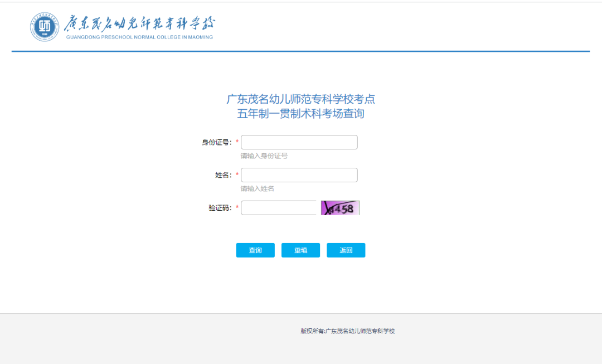
Task: Click the 验证码 input box
Action: coord(279,208)
